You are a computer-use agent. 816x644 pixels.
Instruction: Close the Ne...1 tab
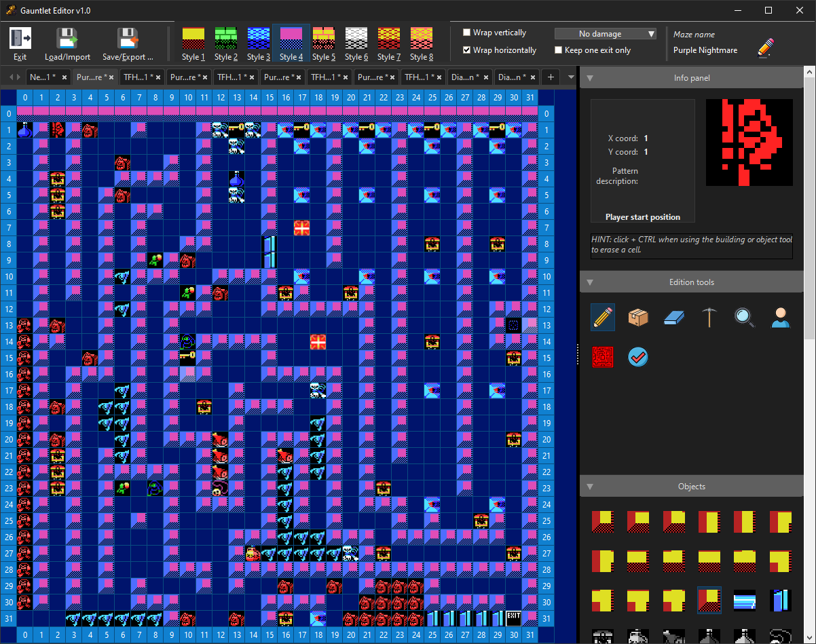[x=64, y=77]
